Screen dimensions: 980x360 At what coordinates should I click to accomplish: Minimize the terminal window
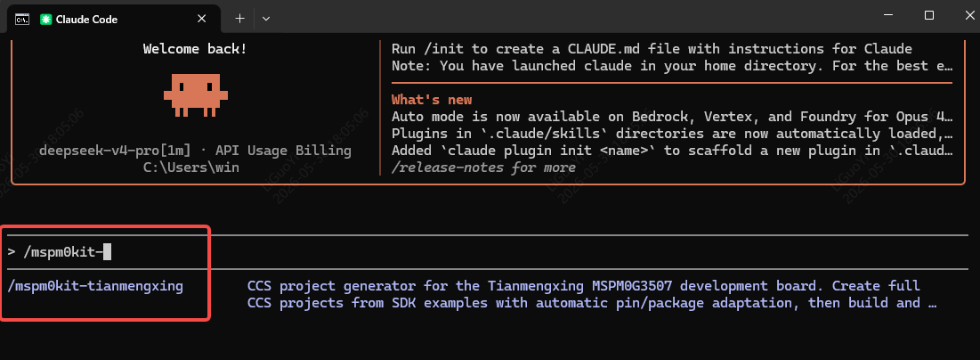click(x=887, y=16)
